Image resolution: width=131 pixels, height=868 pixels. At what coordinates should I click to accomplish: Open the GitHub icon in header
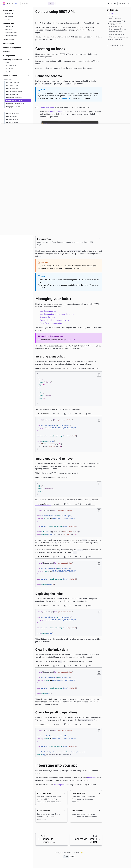[x=108, y=3]
